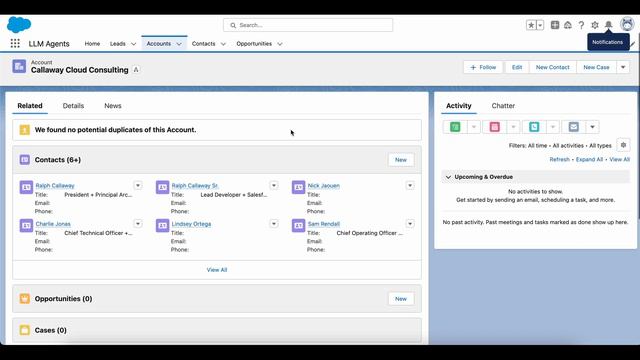The width and height of the screenshot is (640, 360).
Task: Open the Opportunities navigation tab
Action: click(x=254, y=43)
